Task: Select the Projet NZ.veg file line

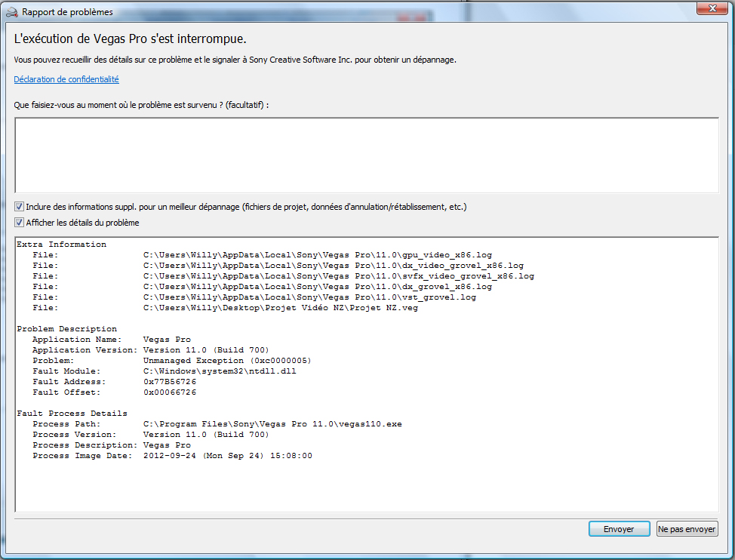Action: tap(225, 308)
